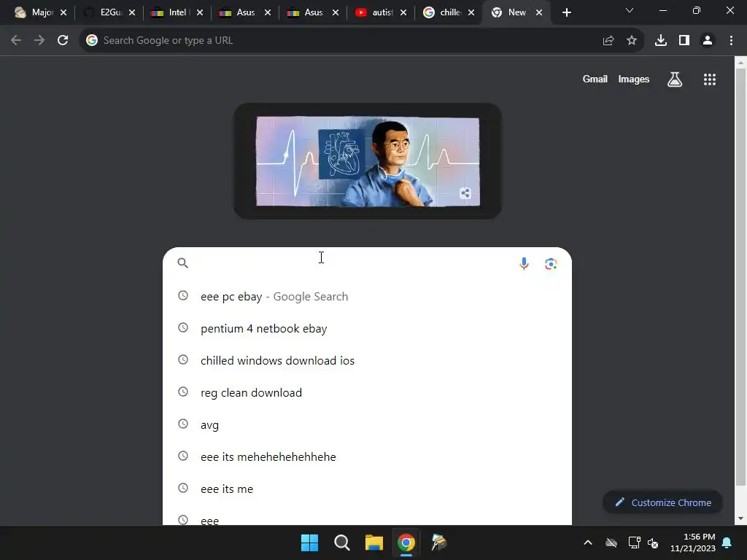Click OneDrive cloud tray icon
This screenshot has height=560, width=747.
point(611,542)
